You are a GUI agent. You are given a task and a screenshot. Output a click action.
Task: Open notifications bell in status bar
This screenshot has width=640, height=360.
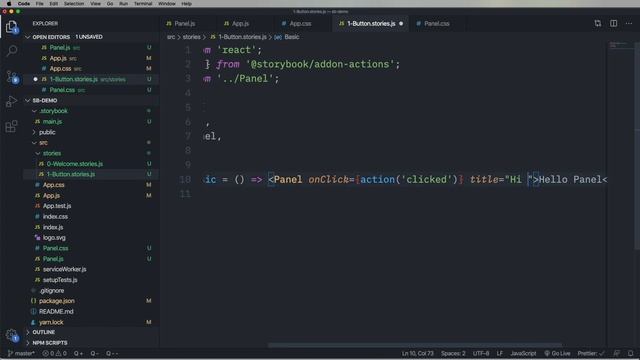[631, 353]
